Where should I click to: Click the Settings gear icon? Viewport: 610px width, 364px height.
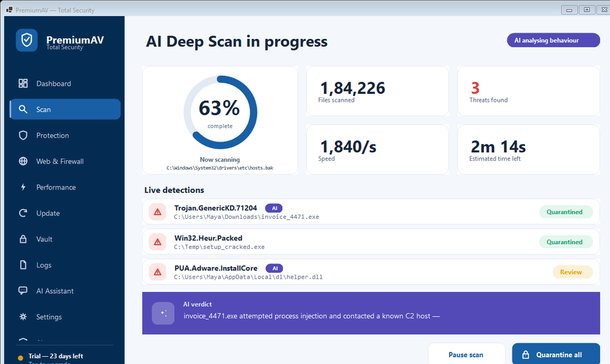23,316
